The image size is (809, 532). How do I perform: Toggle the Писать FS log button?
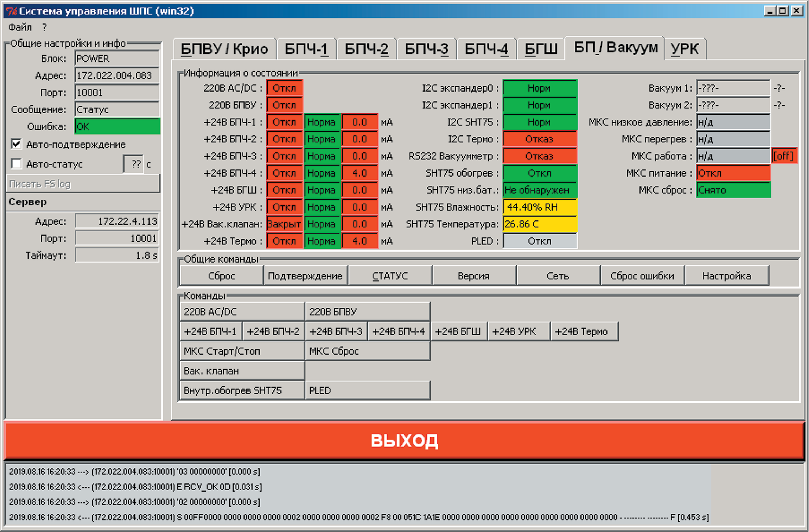click(83, 184)
